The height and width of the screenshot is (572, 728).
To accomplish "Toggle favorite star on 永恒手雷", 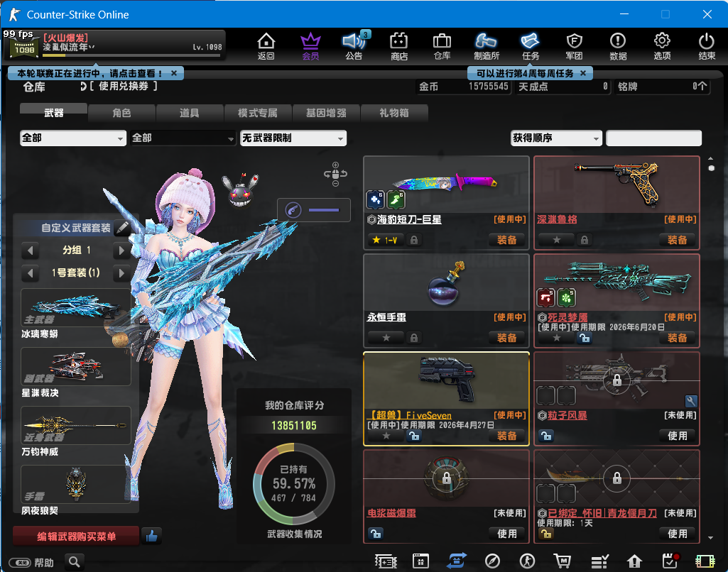I will coord(386,338).
